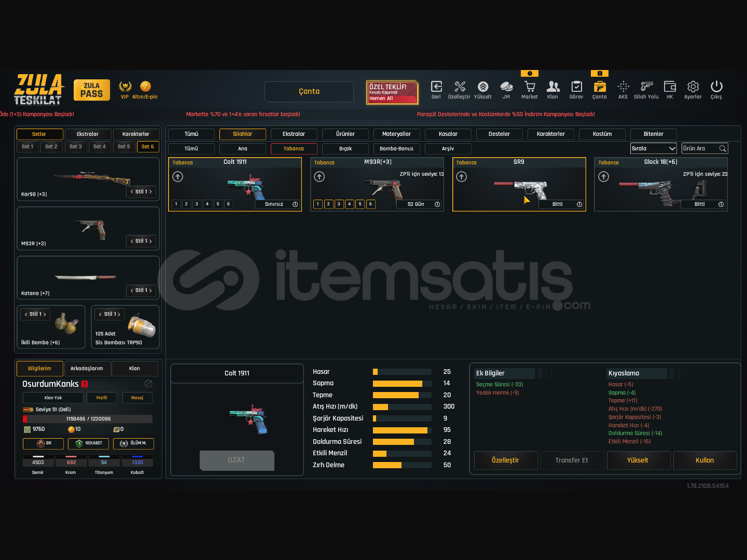747x560 pixels.
Task: Open the Arkadaşlarım tab
Action: [x=87, y=369]
